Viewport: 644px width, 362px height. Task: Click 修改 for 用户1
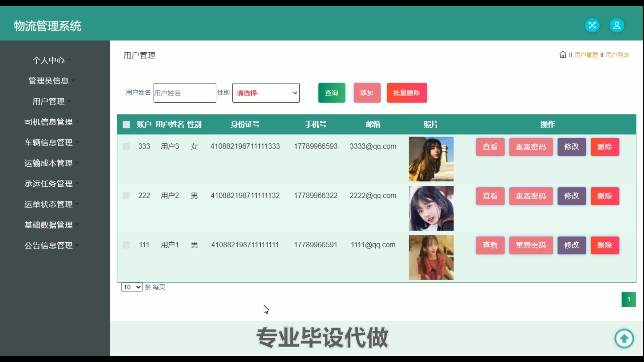click(572, 245)
